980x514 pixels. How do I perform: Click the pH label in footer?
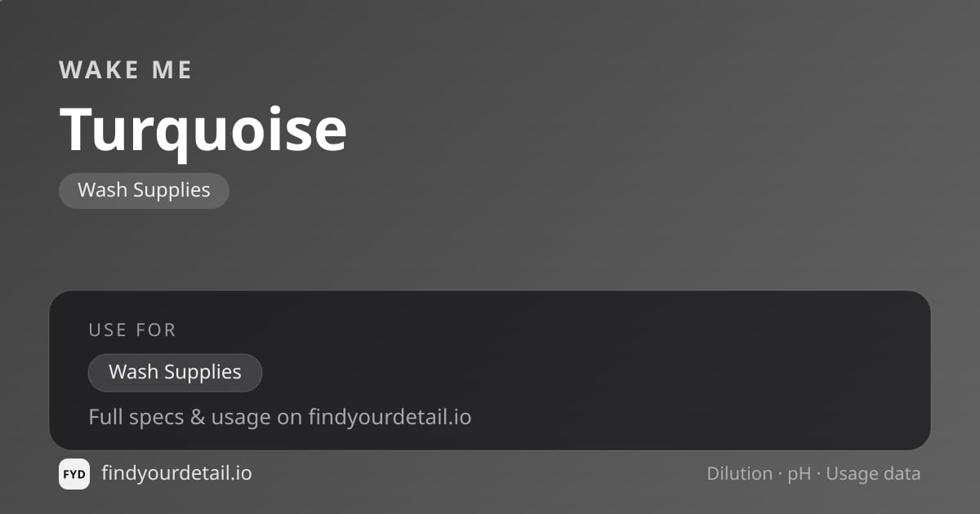tap(799, 474)
